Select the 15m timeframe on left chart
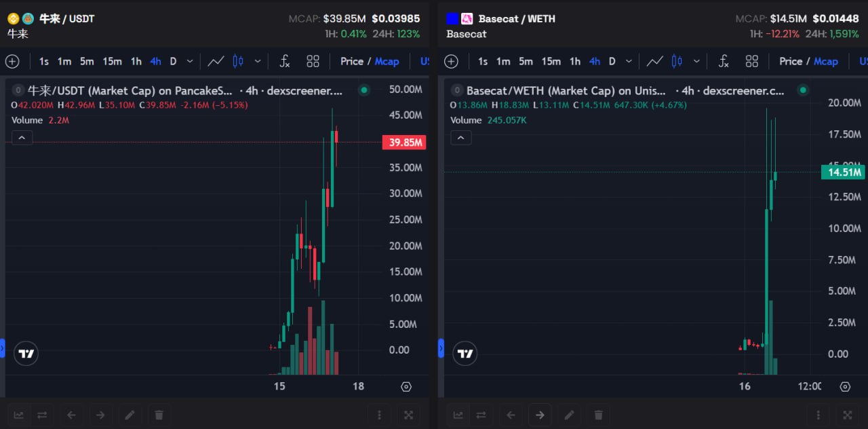868x429 pixels. tap(112, 61)
